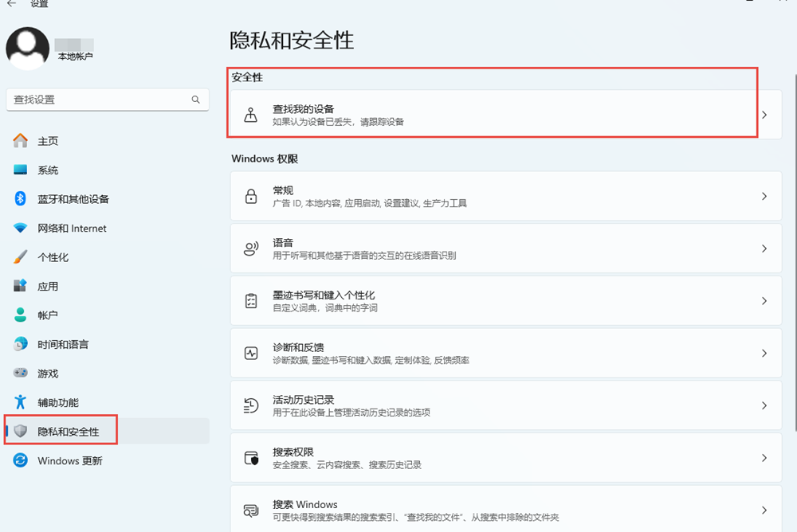Open 网络和 Internet settings
Screen dimensions: 797x532
pyautogui.click(x=73, y=228)
